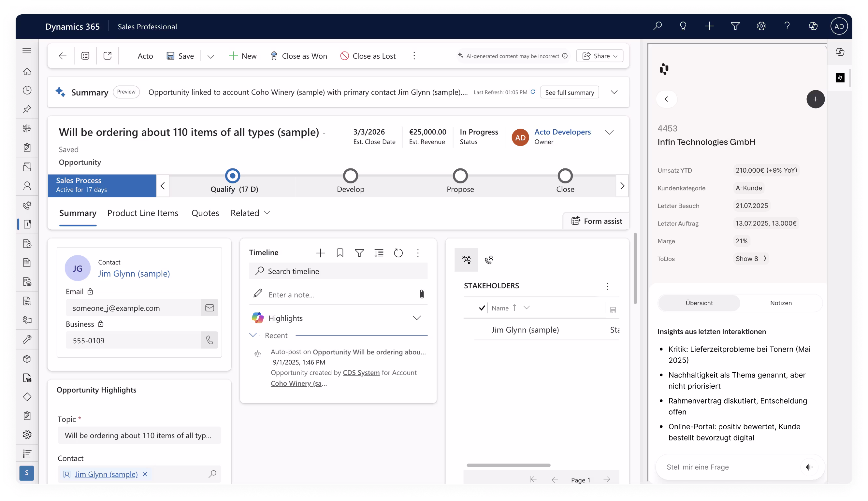
Task: Expand the Save dropdown arrow
Action: click(210, 56)
